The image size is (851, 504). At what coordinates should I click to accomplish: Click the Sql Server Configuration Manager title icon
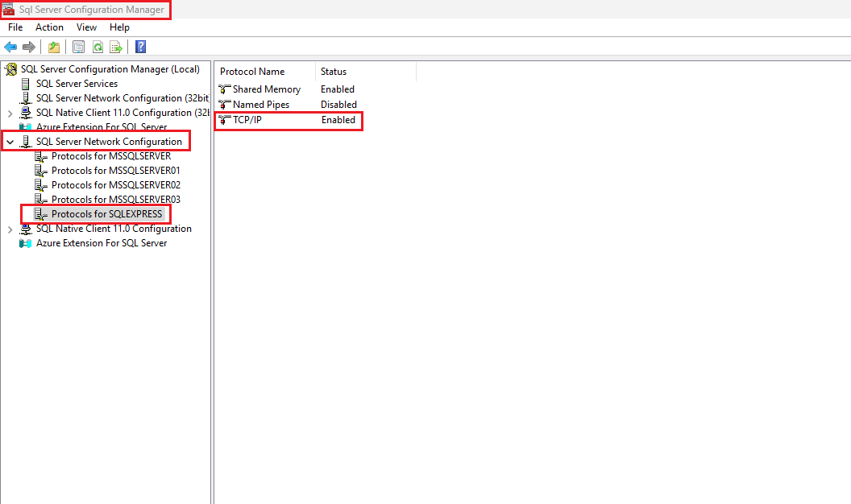pyautogui.click(x=8, y=9)
